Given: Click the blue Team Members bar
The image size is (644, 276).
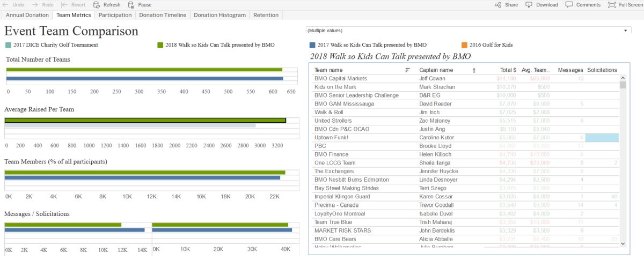Looking at the screenshot, I should click(143, 177).
